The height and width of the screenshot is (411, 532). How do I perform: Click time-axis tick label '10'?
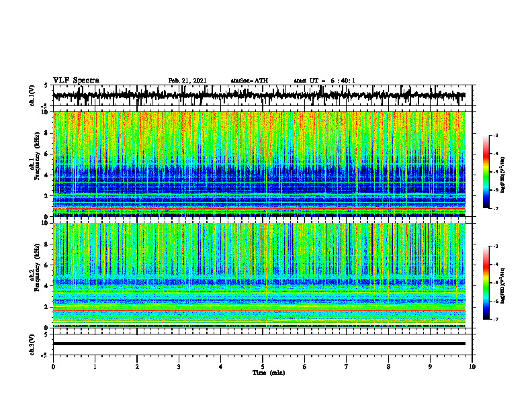pos(472,367)
